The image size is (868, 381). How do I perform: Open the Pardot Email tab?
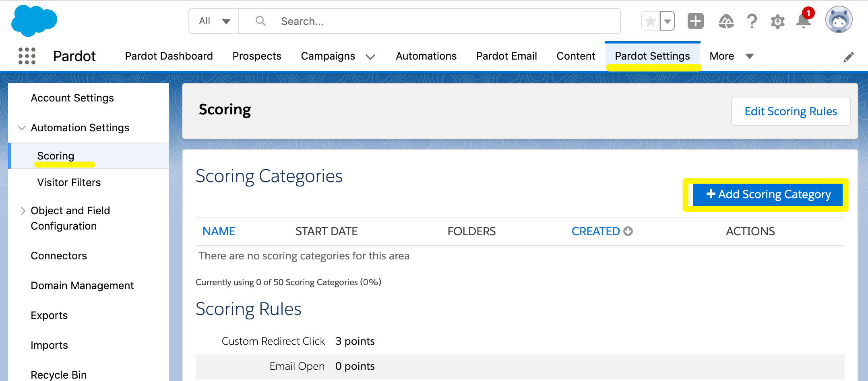coord(506,56)
